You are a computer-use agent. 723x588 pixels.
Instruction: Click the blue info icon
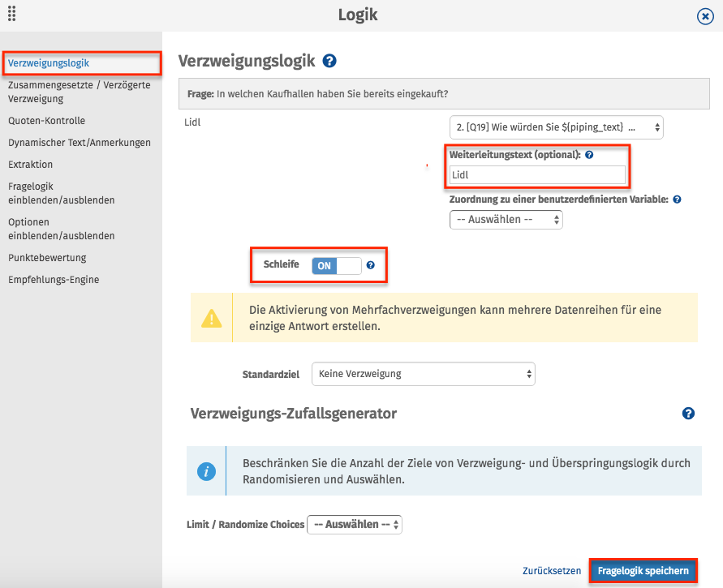point(207,471)
